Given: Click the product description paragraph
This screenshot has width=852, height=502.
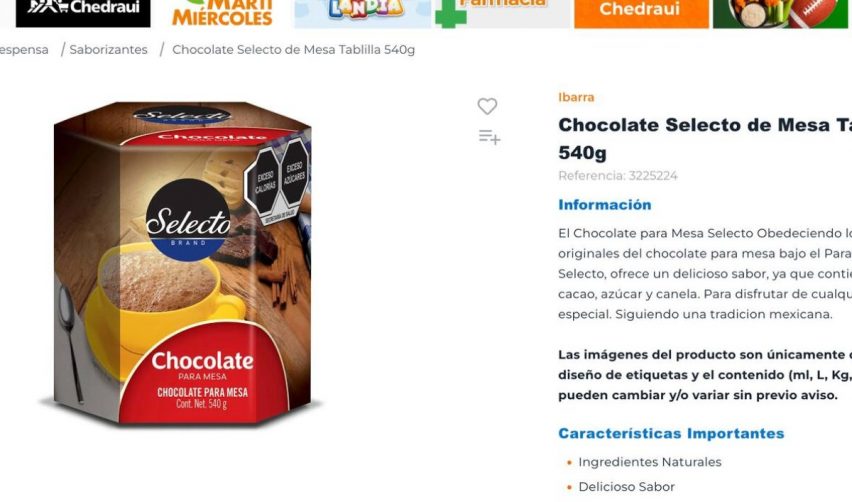Looking at the screenshot, I should click(x=705, y=274).
